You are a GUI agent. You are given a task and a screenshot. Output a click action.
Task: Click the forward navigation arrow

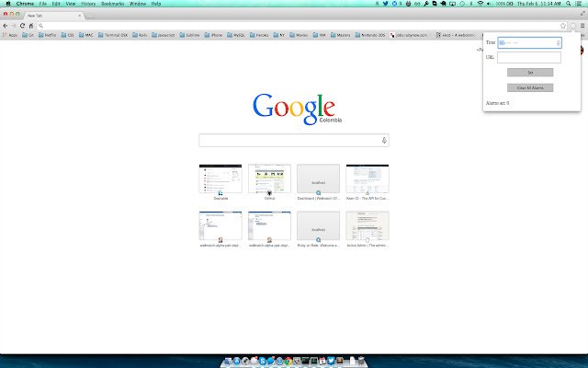(14, 26)
